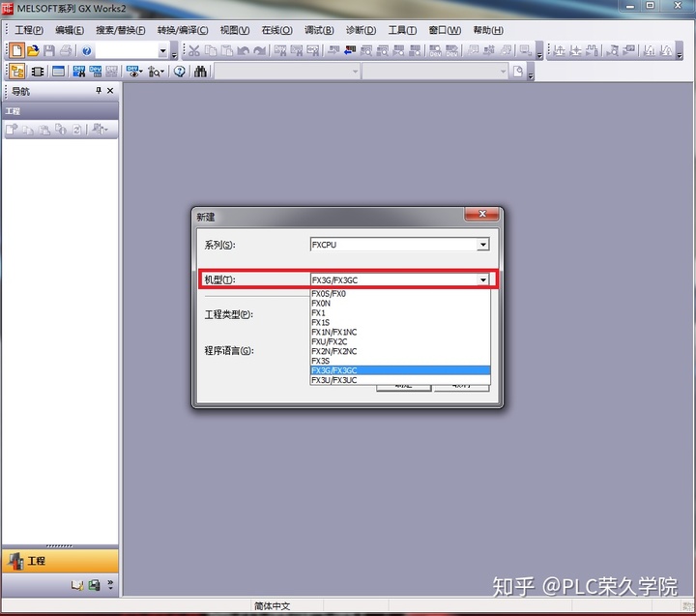Image resolution: width=696 pixels, height=616 pixels.
Task: Expand the 系列(S) FXCPU dropdown
Action: [x=483, y=245]
